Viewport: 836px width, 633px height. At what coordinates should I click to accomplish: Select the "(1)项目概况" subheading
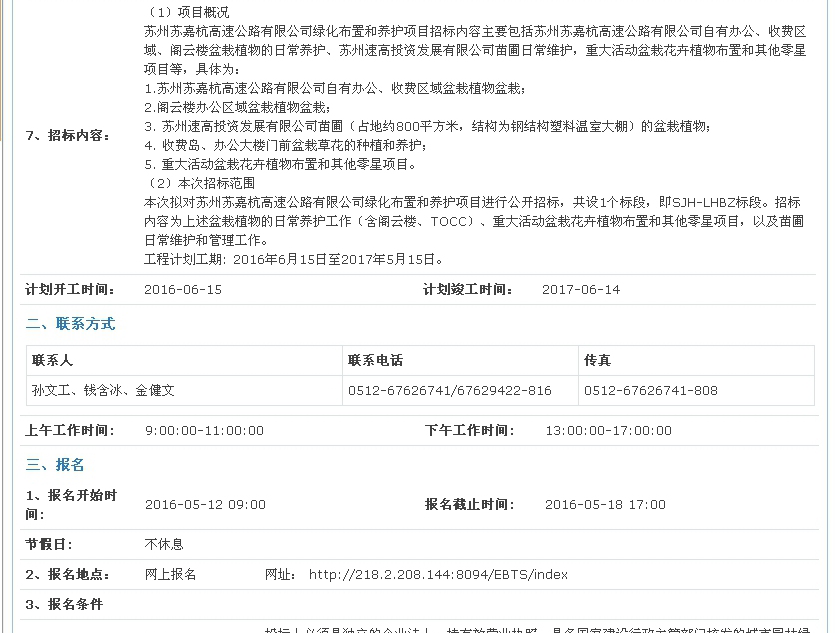coord(187,12)
